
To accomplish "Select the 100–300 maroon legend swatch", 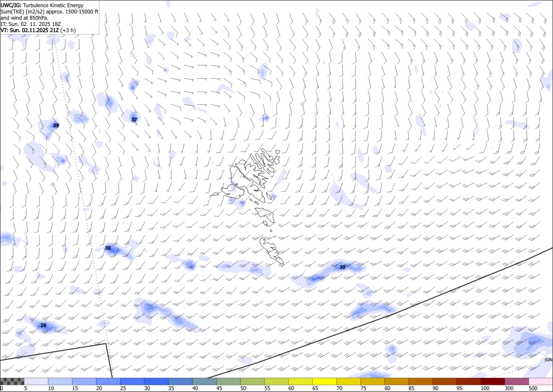I will [492, 381].
